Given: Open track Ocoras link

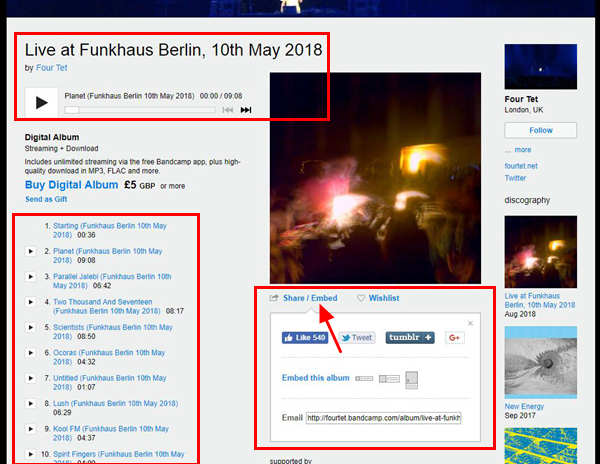Looking at the screenshot, I should point(109,357).
